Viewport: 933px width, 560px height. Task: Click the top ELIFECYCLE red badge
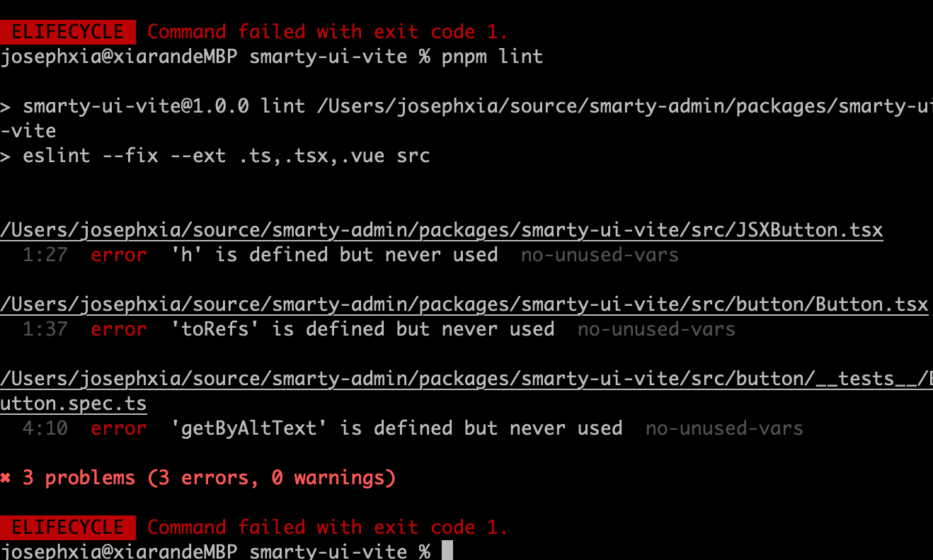tap(68, 32)
